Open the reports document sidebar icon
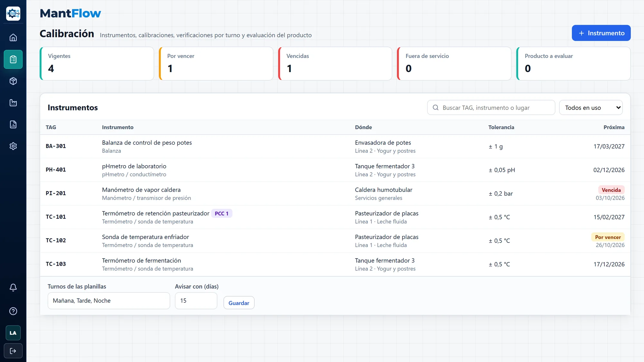644x362 pixels. pos(13,124)
